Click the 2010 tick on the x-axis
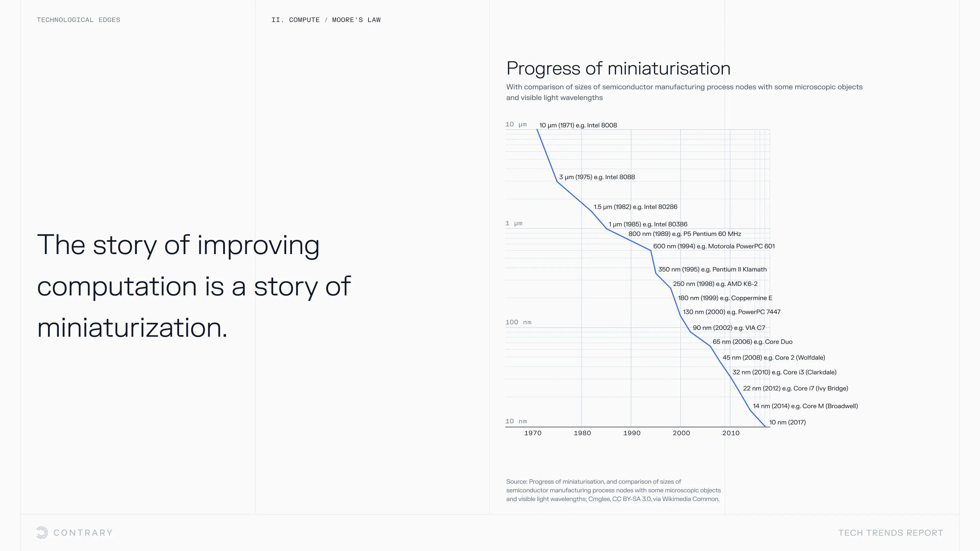 tap(731, 433)
